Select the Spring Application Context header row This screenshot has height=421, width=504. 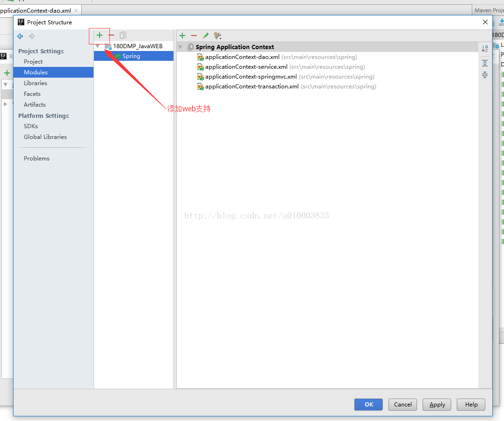tap(327, 47)
